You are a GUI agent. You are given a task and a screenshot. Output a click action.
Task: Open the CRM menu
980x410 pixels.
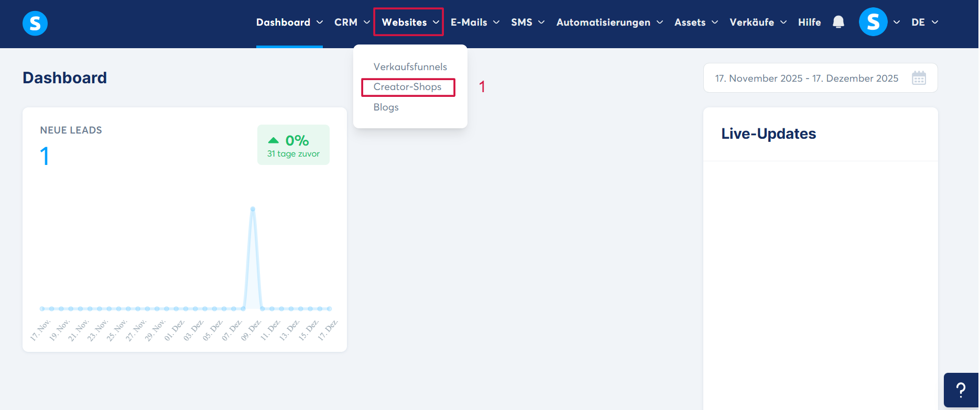(352, 22)
